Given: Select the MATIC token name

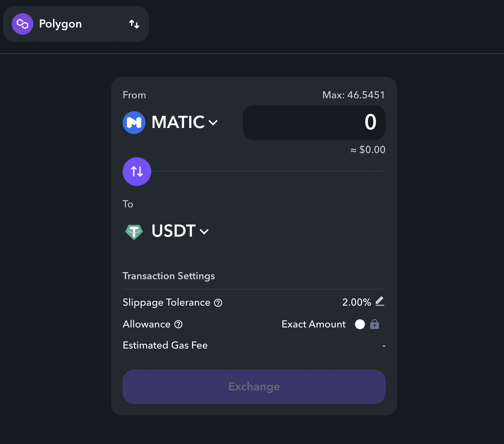Looking at the screenshot, I should tap(178, 123).
